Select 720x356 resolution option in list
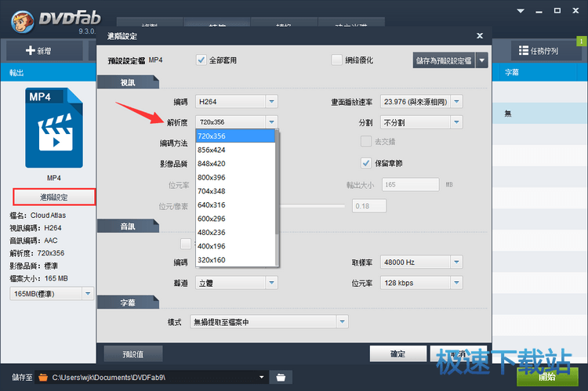The height and width of the screenshot is (391, 588). (x=235, y=136)
